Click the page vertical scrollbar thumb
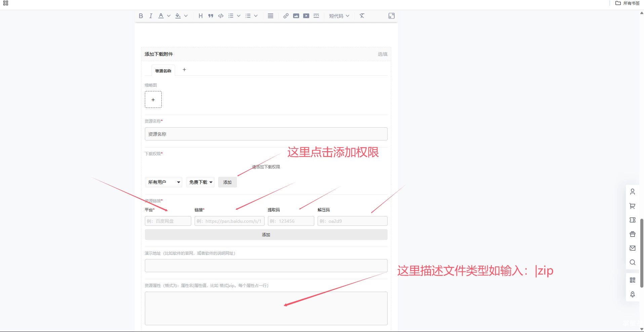Viewport: 644px width, 332px height. click(642, 253)
